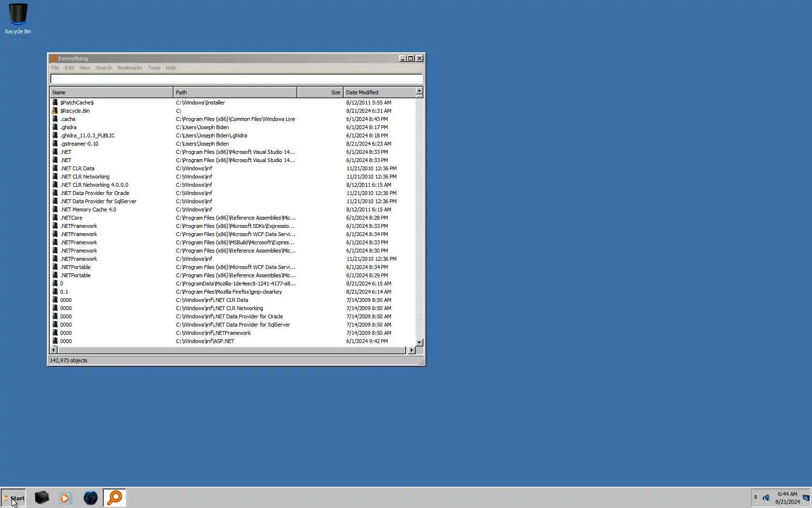Open the View menu
This screenshot has height=508, width=812.
[x=85, y=68]
